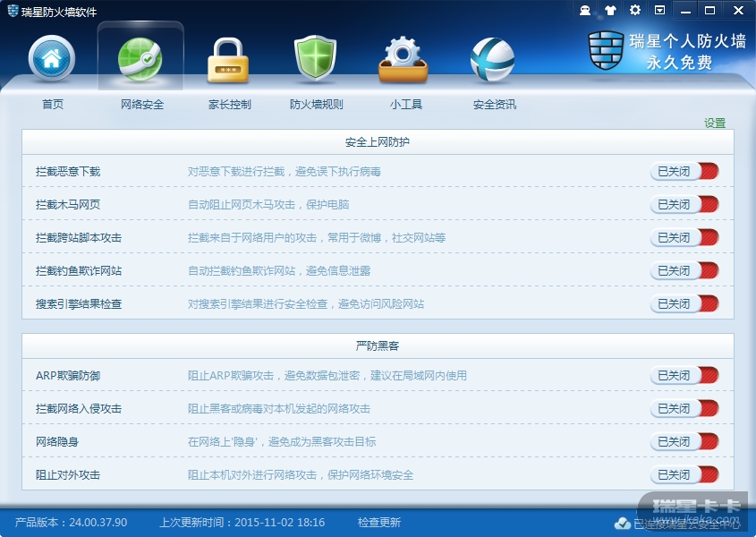Click the 拦截跨站脚本攻击 row label
The image size is (756, 537).
pyautogui.click(x=79, y=237)
